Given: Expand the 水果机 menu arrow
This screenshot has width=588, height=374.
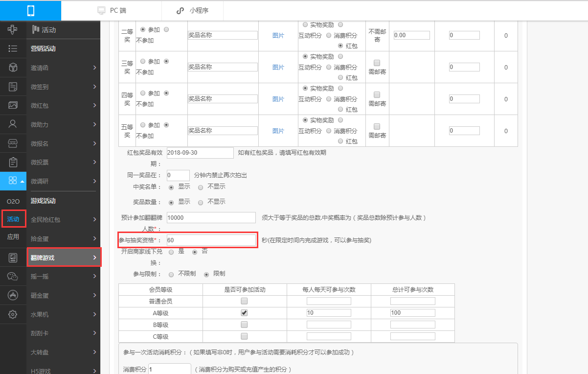Looking at the screenshot, I should 94,314.
